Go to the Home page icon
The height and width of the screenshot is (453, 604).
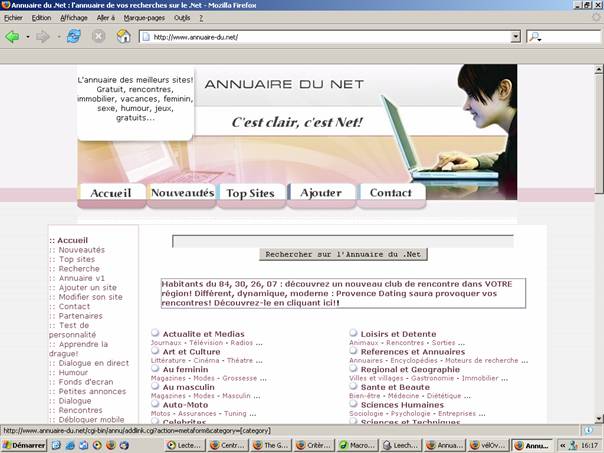123,36
